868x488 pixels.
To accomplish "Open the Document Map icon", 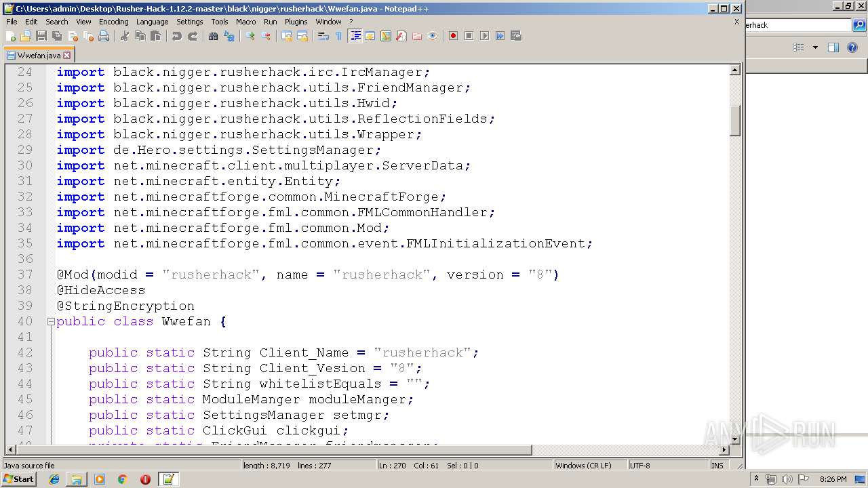I will tap(386, 36).
